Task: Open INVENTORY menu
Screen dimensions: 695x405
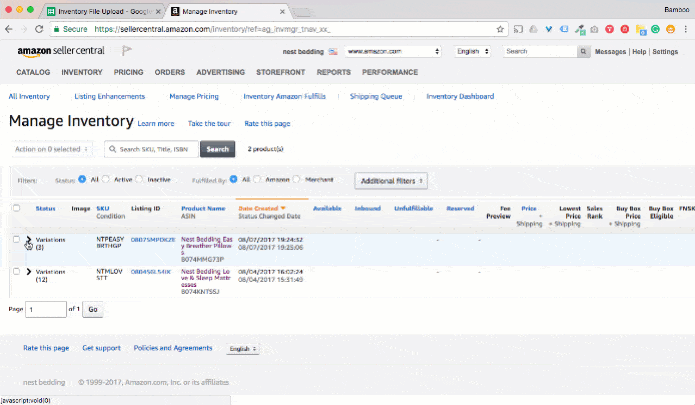Action: pyautogui.click(x=82, y=72)
